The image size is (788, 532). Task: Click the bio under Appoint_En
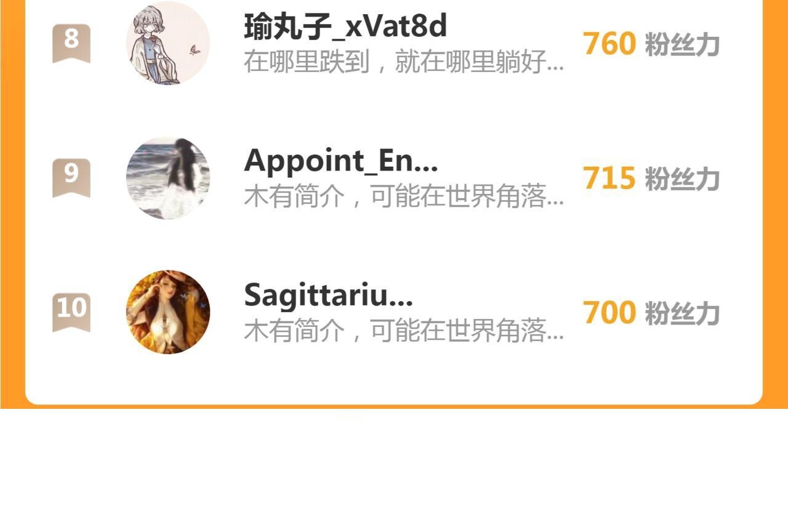coord(404,197)
